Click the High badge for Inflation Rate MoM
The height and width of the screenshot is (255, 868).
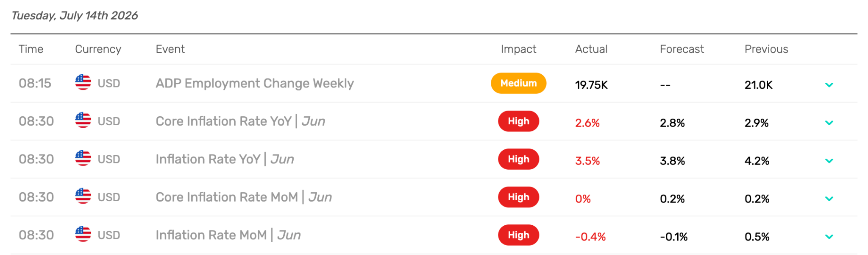click(x=518, y=235)
